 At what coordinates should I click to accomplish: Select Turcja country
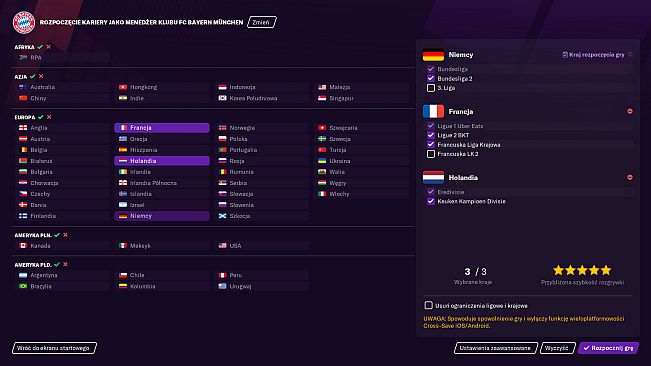pyautogui.click(x=361, y=150)
